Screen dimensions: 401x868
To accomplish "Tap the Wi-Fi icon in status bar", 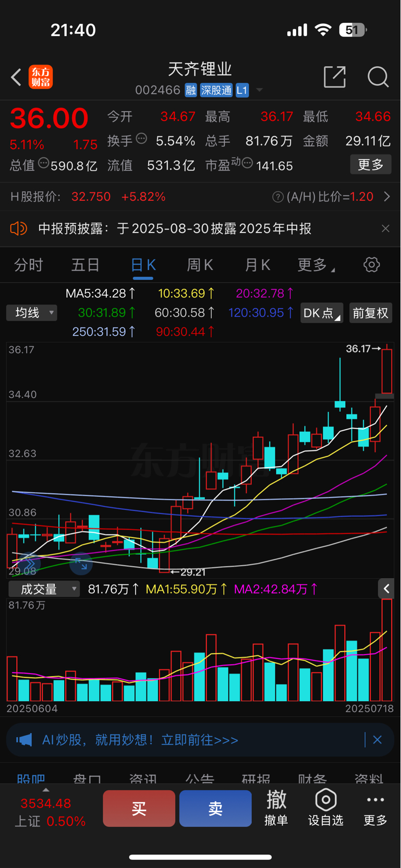I will click(323, 30).
